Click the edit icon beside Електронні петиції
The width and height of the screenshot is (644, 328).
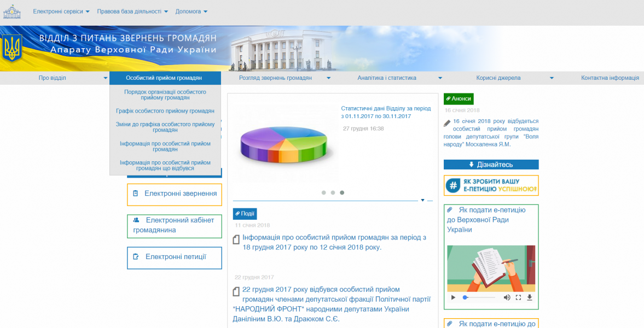point(136,257)
